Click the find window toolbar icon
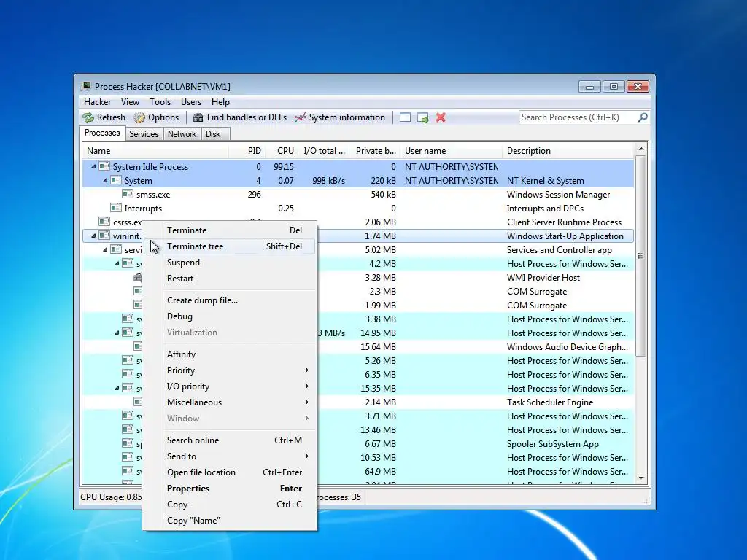Viewport: 747px width, 560px height. coord(405,117)
